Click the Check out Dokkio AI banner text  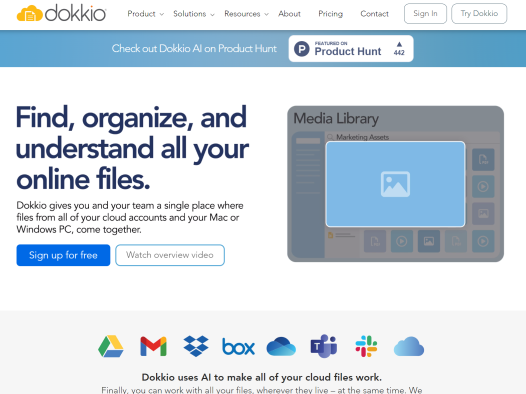point(194,49)
